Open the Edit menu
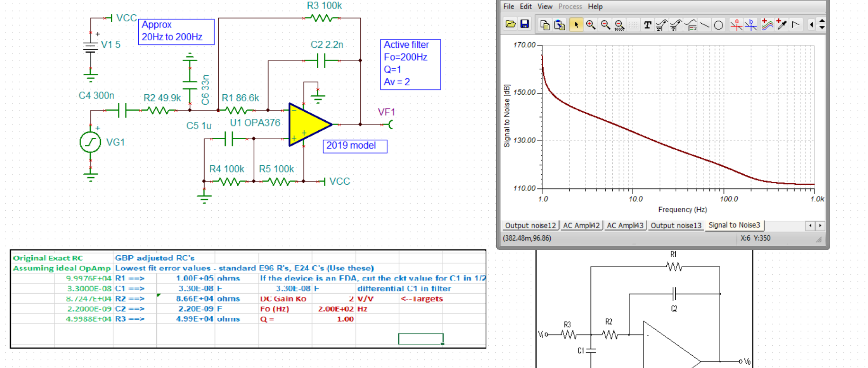868x368 pixels. point(526,7)
